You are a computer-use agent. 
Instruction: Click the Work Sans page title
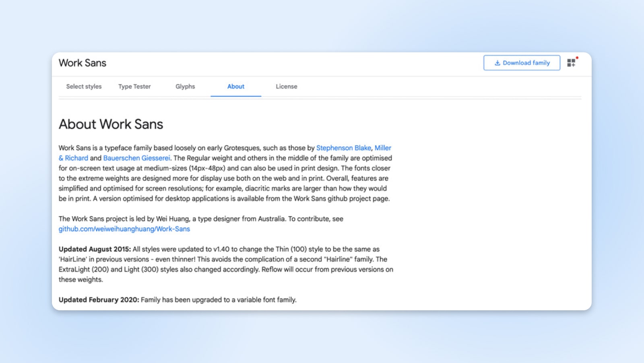click(83, 63)
